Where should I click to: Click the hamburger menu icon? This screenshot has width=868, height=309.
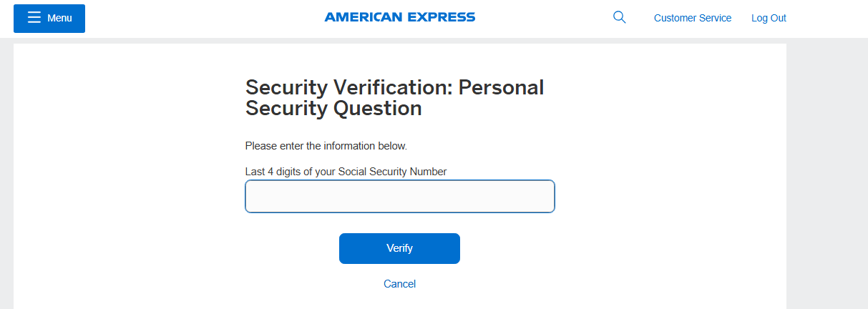(x=34, y=18)
